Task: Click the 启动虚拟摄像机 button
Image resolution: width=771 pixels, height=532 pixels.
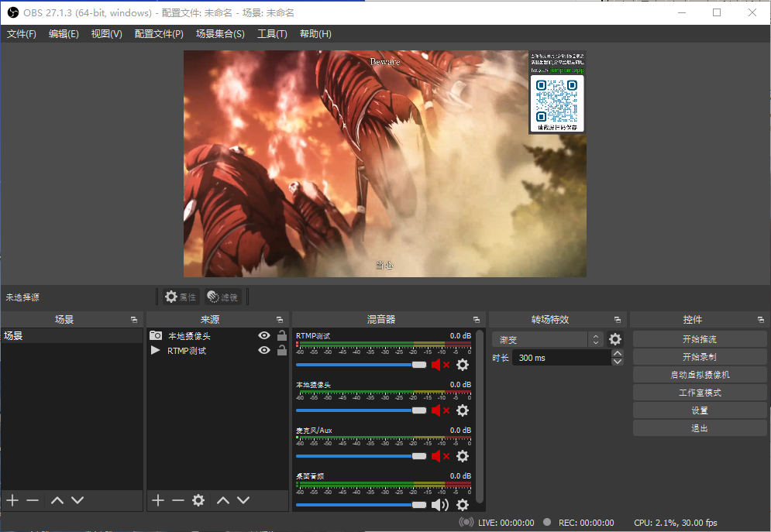Action: (699, 374)
